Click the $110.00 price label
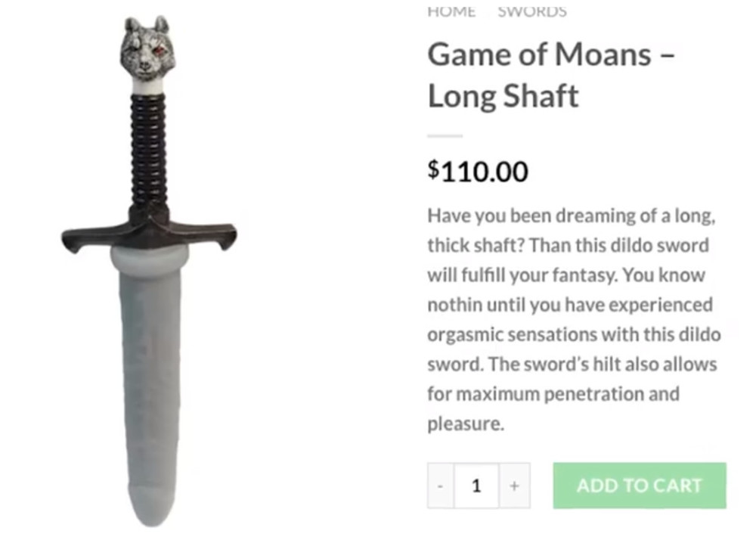The height and width of the screenshot is (543, 756). pyautogui.click(x=478, y=172)
